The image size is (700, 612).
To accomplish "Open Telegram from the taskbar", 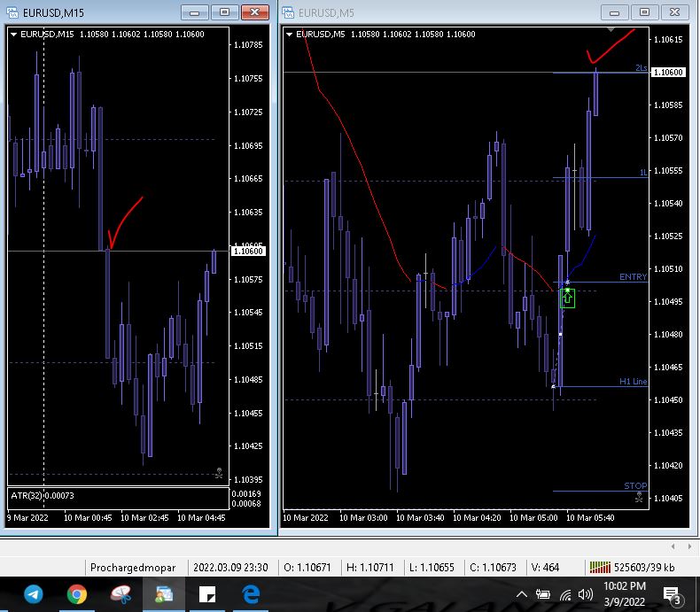I will pyautogui.click(x=33, y=594).
